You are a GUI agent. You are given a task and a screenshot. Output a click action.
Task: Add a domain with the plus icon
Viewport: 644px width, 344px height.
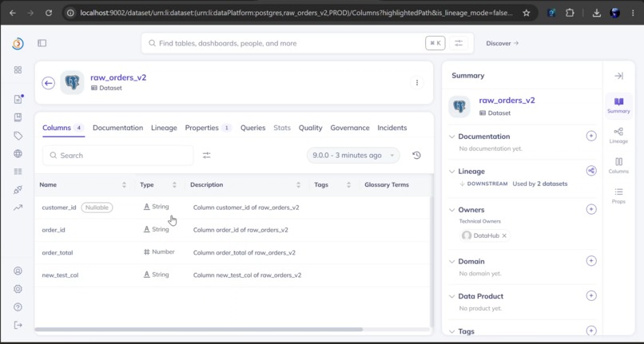[x=591, y=261]
